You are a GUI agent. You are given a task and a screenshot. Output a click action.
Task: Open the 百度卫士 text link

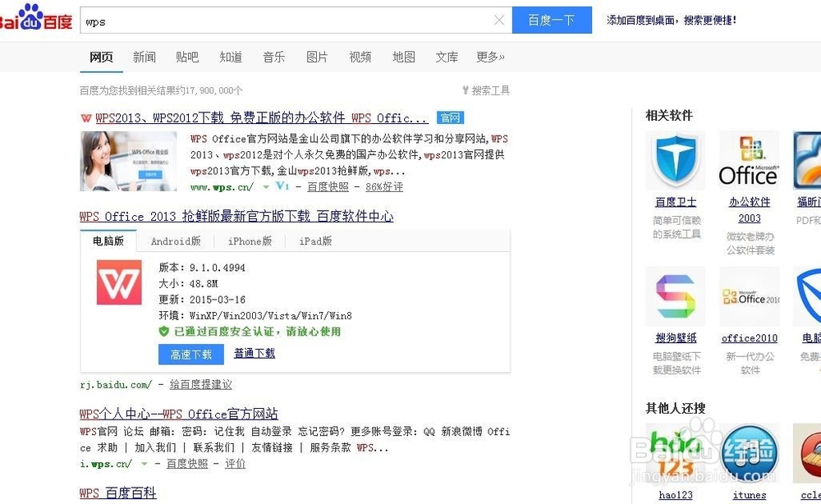click(x=676, y=202)
